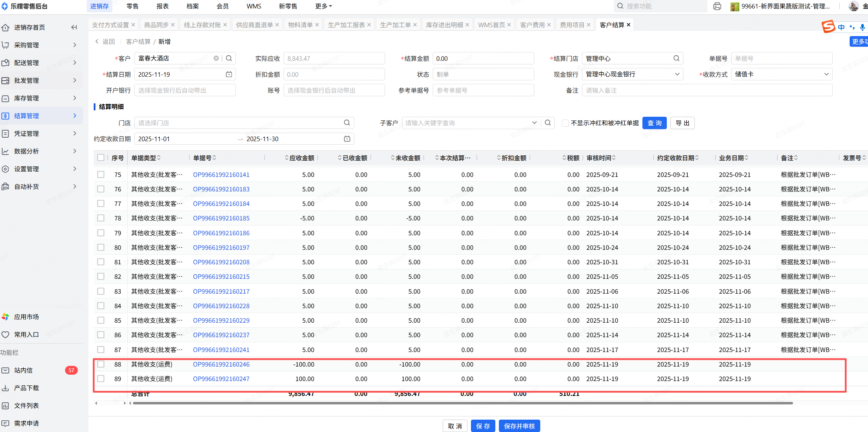Click the sub-customer search icon button
This screenshot has height=432, width=868.
548,123
